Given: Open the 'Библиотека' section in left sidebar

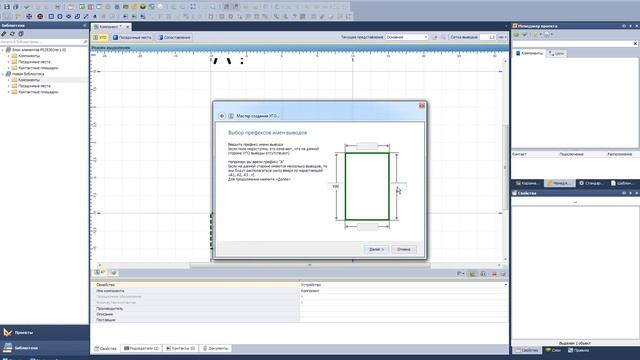Looking at the screenshot, I should [44, 348].
